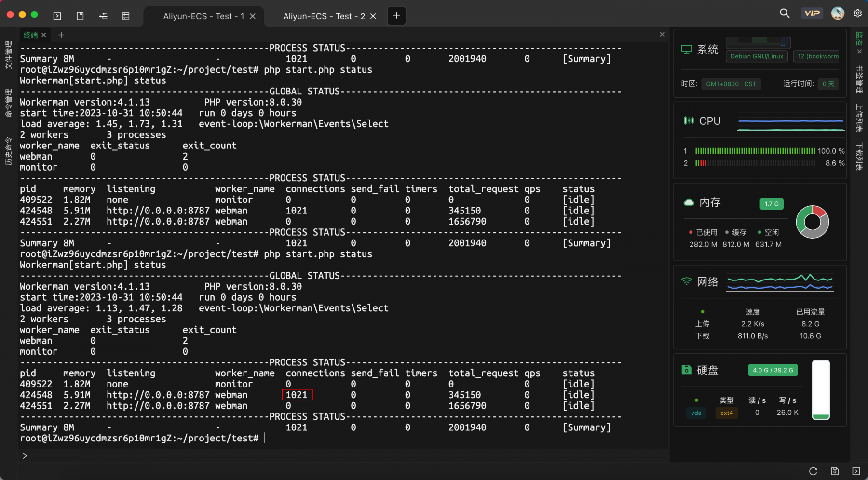Click CPU core 1 usage bar
The height and width of the screenshot is (480, 868).
point(755,151)
